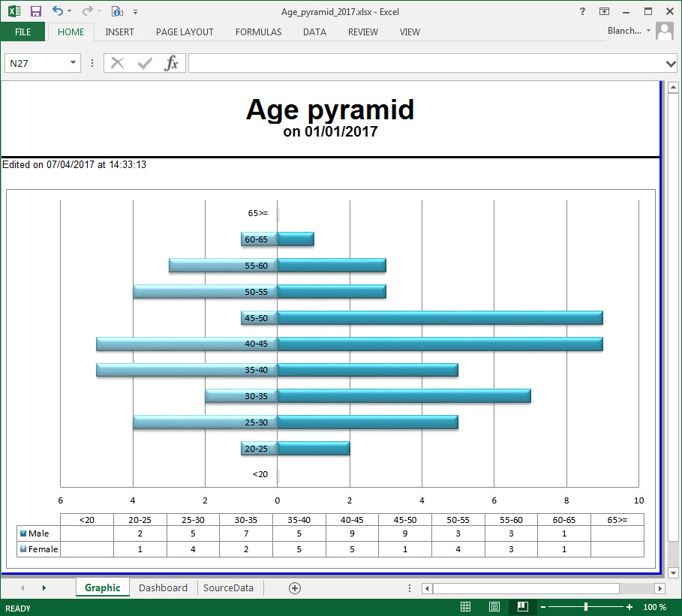Viewport: 682px width, 616px height.
Task: Click the Insert Function fx icon
Action: click(172, 63)
